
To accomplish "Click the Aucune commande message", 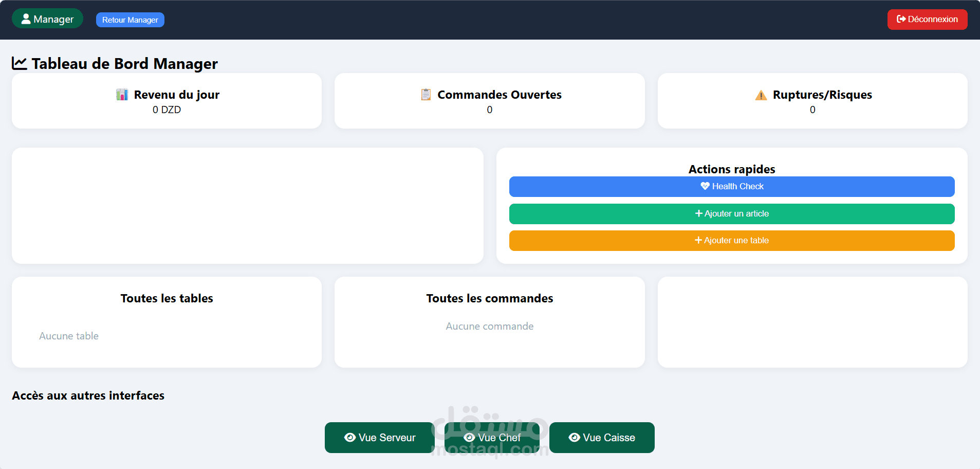I will (489, 326).
